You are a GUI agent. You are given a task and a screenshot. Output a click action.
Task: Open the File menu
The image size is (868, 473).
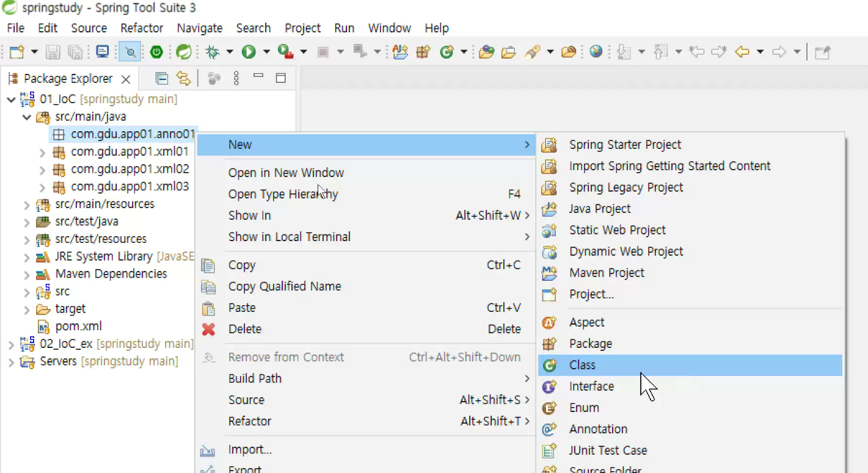16,28
